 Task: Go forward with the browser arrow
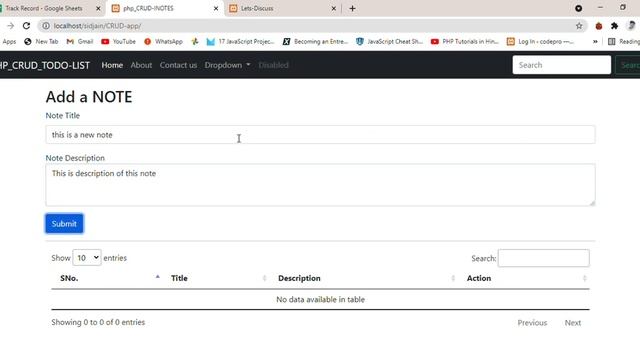tap(11, 26)
